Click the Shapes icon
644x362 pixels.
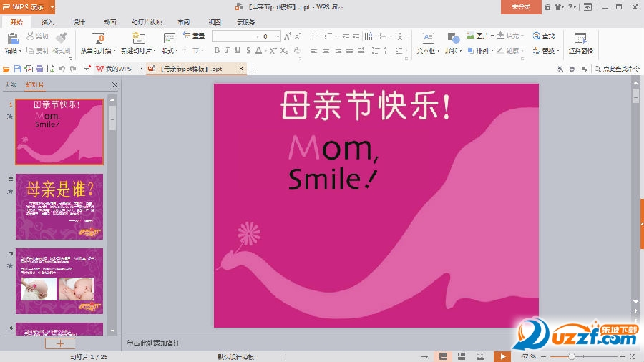click(x=453, y=38)
